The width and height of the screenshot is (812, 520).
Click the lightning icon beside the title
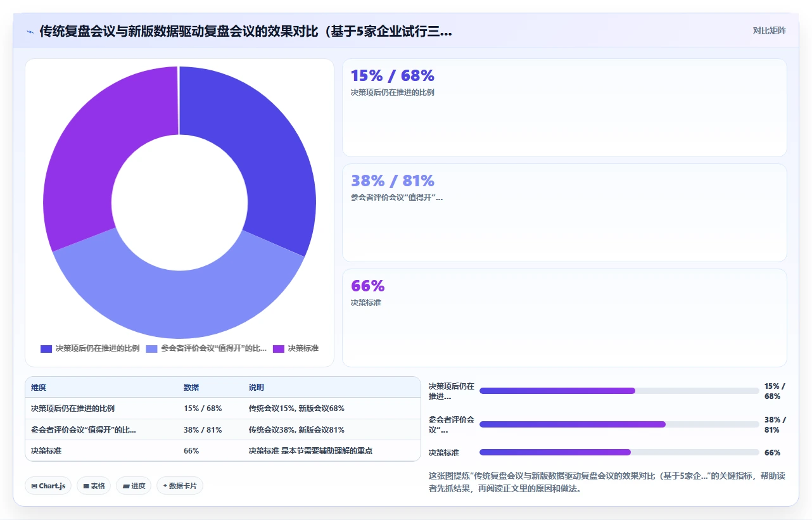(30, 32)
